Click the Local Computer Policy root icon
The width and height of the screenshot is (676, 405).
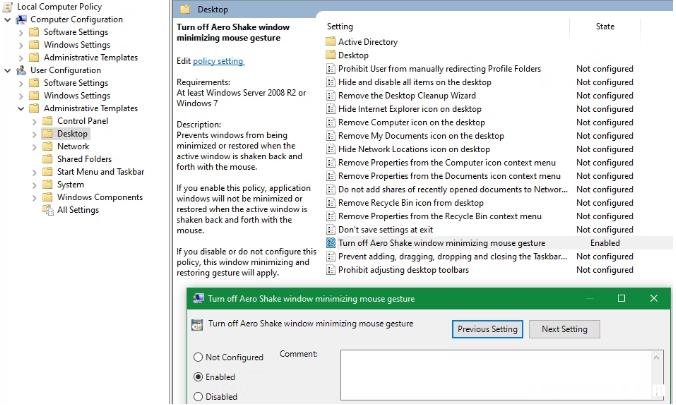tap(8, 6)
